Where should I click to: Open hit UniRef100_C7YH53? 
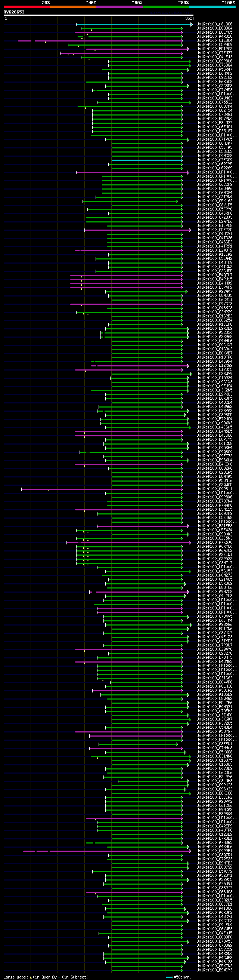(215, 90)
